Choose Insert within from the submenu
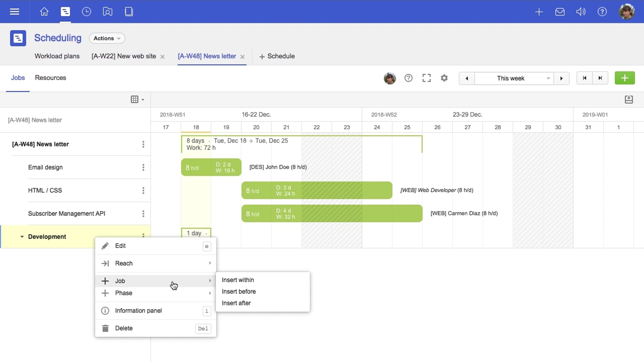 click(238, 280)
